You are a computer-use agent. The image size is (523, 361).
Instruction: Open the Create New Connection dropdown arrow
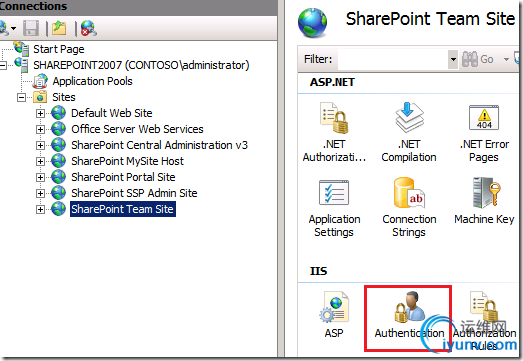[14, 28]
